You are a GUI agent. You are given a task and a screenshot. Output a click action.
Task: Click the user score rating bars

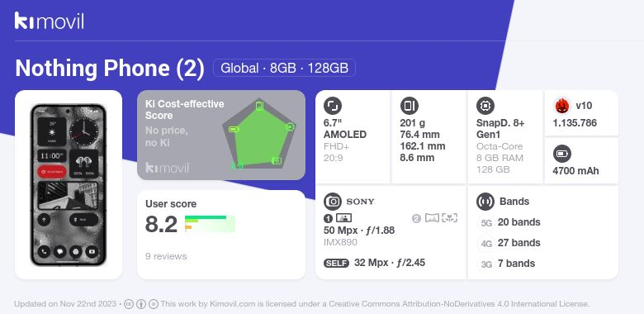coord(210,224)
